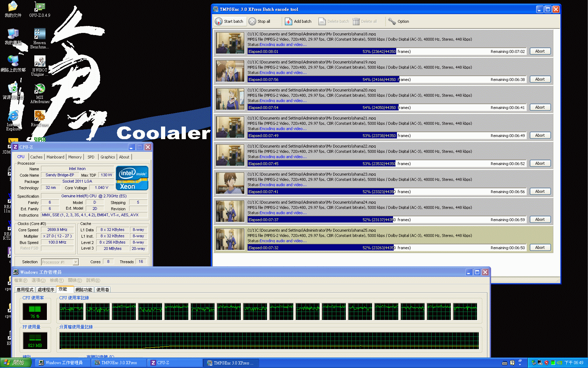
Task: Click the Delete batch toolbar icon
Action: tap(322, 21)
